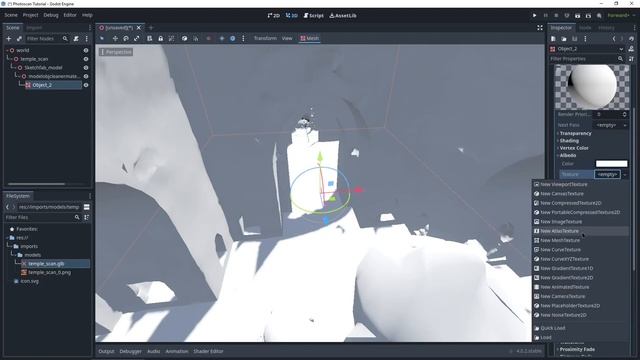Expand the Proximity Fade section
This screenshot has height=360, width=640.
(x=577, y=349)
